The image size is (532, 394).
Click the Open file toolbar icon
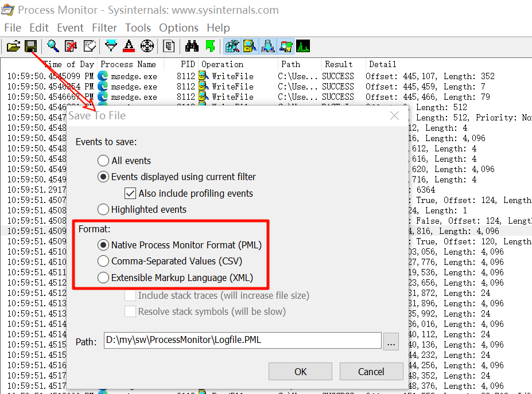pyautogui.click(x=13, y=46)
